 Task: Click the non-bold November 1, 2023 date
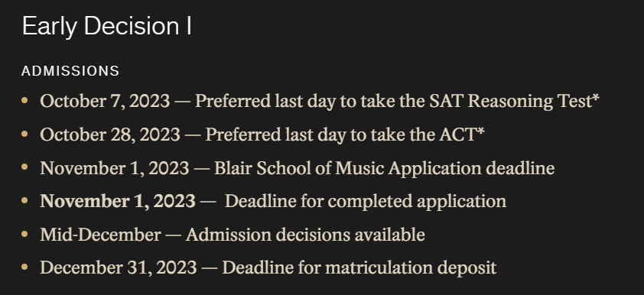(115, 168)
